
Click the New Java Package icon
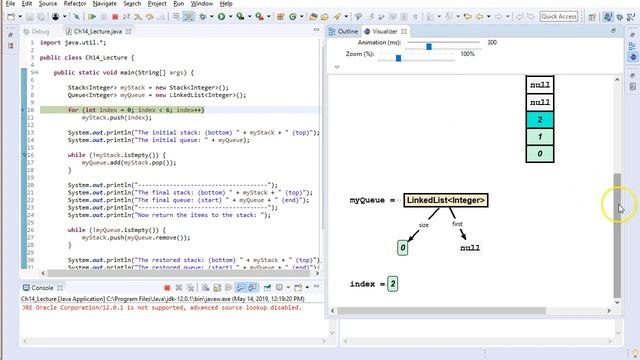(x=280, y=17)
